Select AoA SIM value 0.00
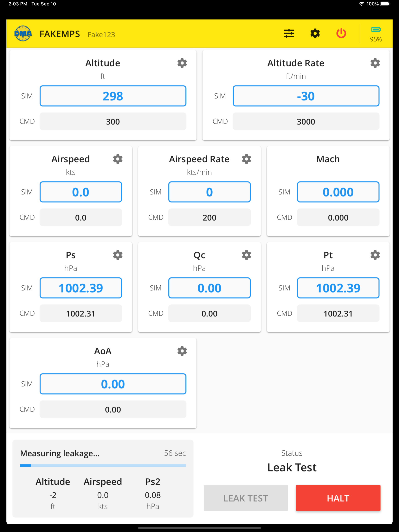The height and width of the screenshot is (532, 399). pyautogui.click(x=113, y=384)
